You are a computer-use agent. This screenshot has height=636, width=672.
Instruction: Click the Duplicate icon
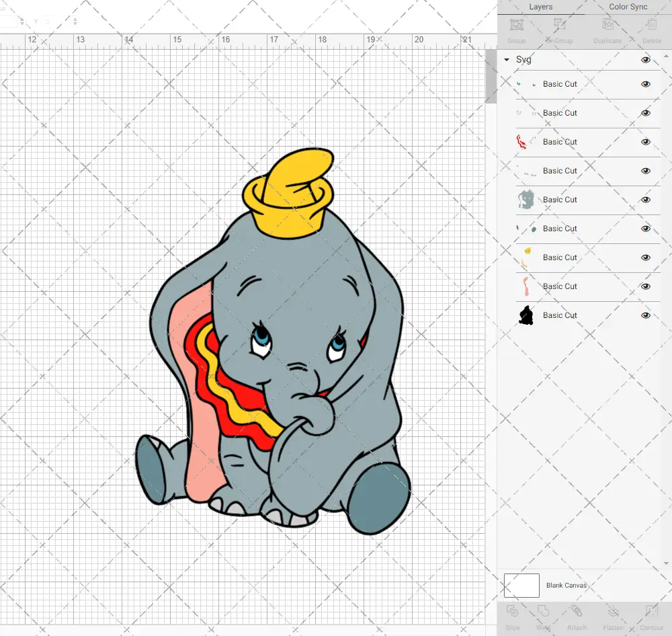coord(607,25)
